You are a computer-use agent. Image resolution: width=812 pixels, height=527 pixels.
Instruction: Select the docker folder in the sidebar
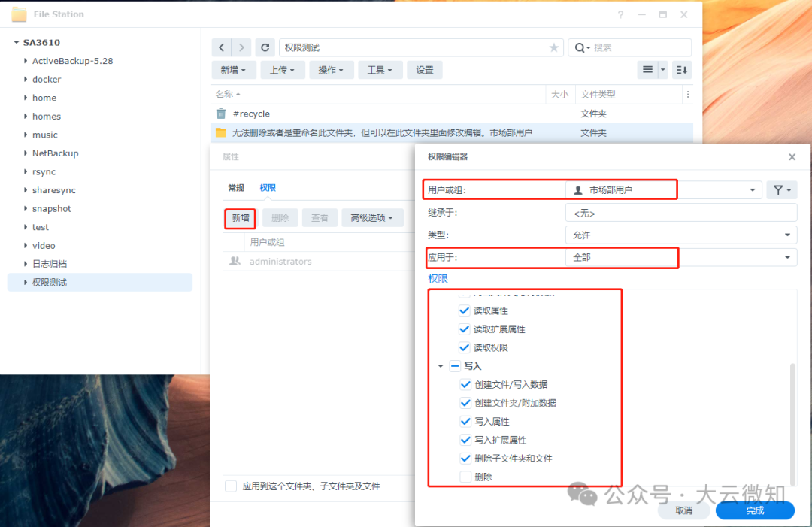[45, 79]
